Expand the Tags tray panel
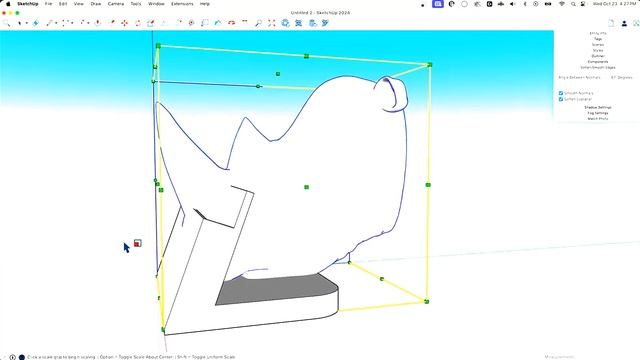Screen dimensions: 640x360 598,39
